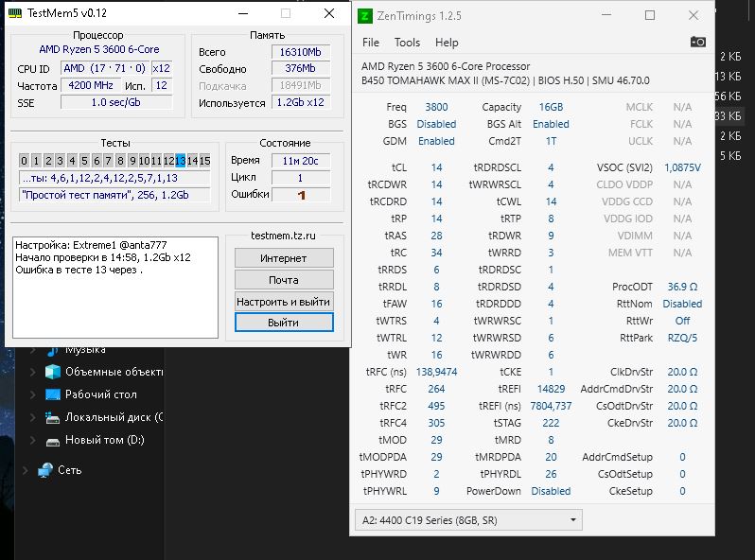Click the ZenTimings green Z logo
Screen dimensions: 755x560
[x=365, y=16]
